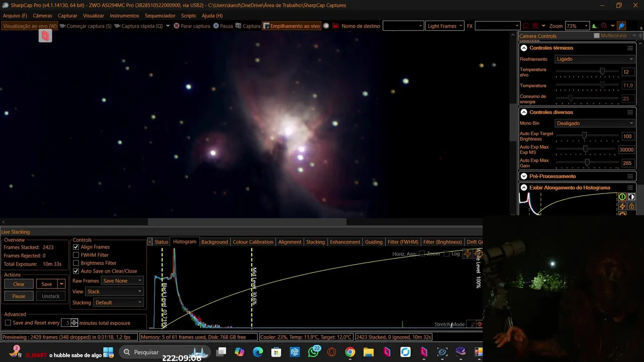Open the Nome de destino combo box
This screenshot has height=362, width=644.
tap(403, 26)
